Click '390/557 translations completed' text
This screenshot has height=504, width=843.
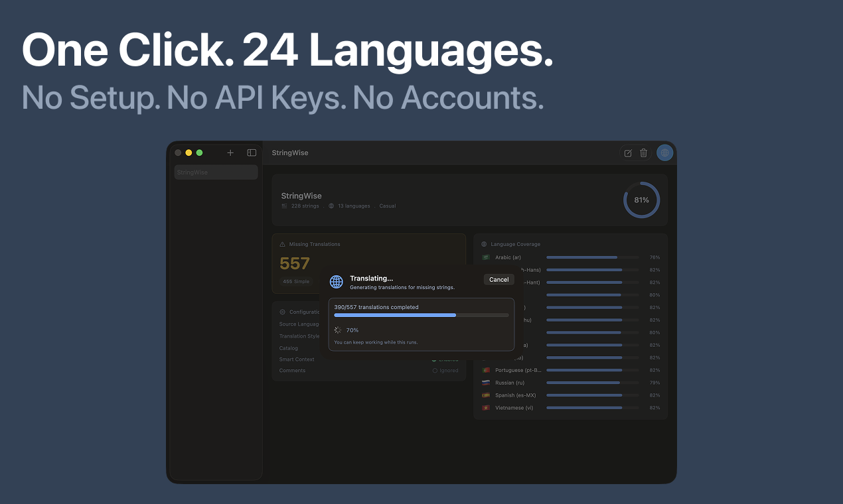376,307
